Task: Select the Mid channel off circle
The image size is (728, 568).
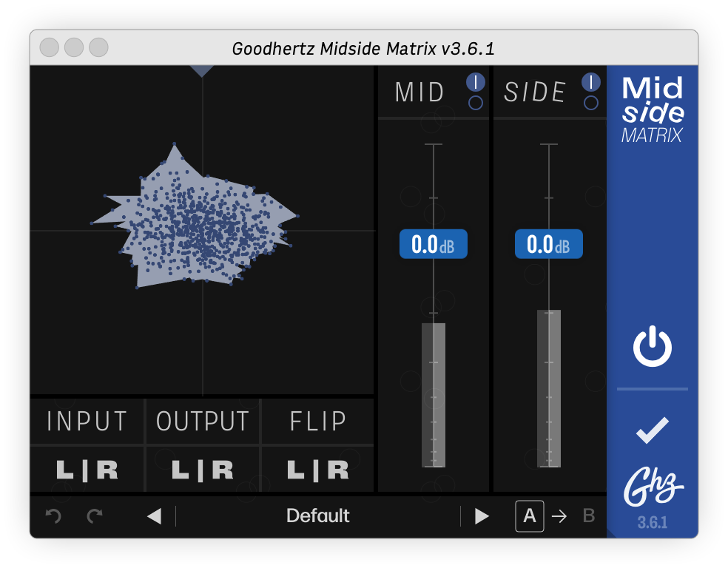Action: coord(476,103)
